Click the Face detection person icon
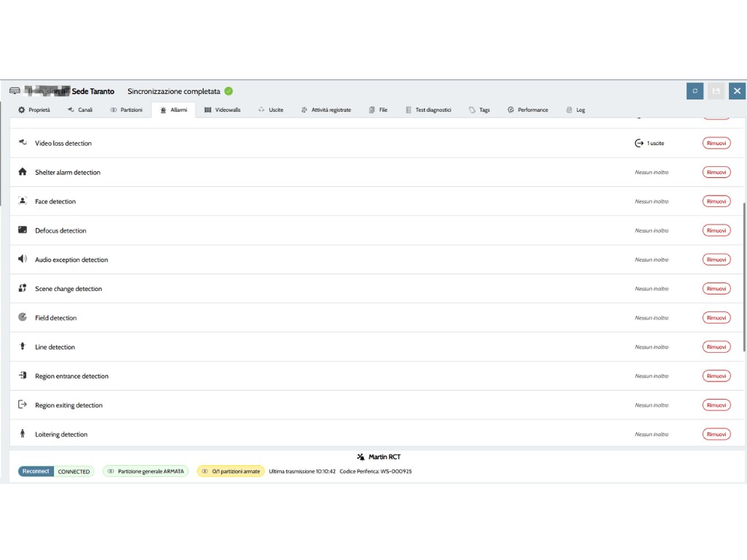Viewport: 747px width, 560px height. 23,201
